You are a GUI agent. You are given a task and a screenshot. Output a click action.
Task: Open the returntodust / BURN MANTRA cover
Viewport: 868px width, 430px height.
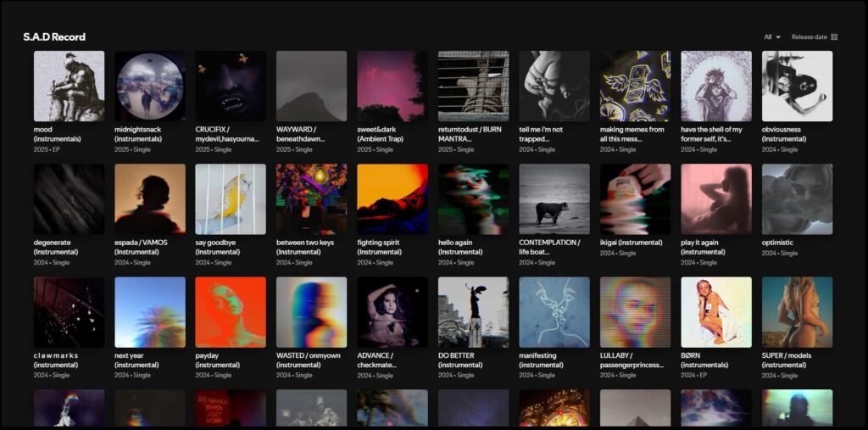coord(473,86)
